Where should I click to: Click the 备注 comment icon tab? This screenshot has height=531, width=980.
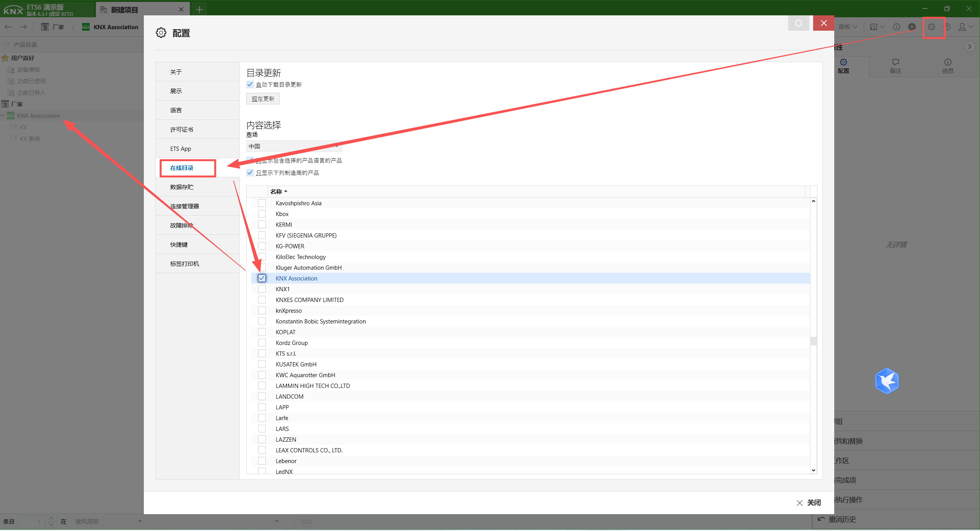click(895, 66)
